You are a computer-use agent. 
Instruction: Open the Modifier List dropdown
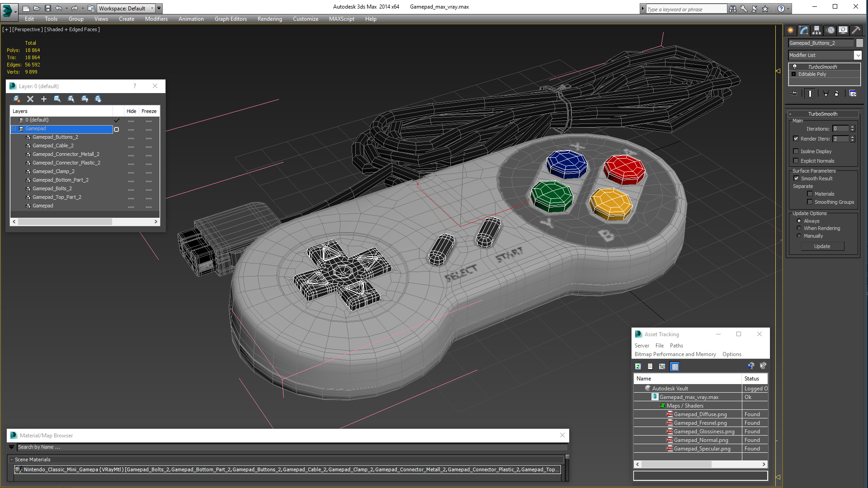[858, 55]
